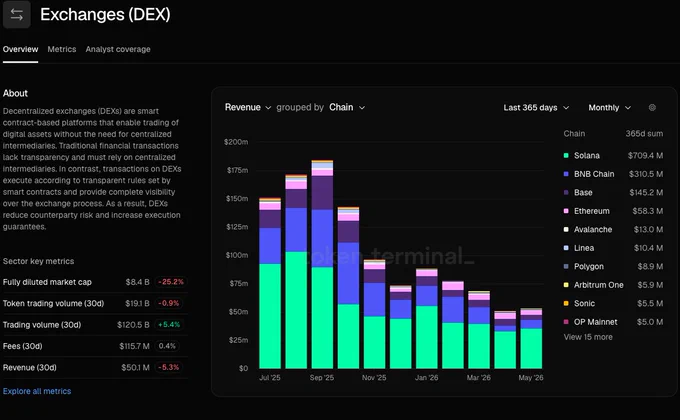Image resolution: width=680 pixels, height=420 pixels.
Task: Click the Nov '25 revenue bar
Action: [374, 314]
